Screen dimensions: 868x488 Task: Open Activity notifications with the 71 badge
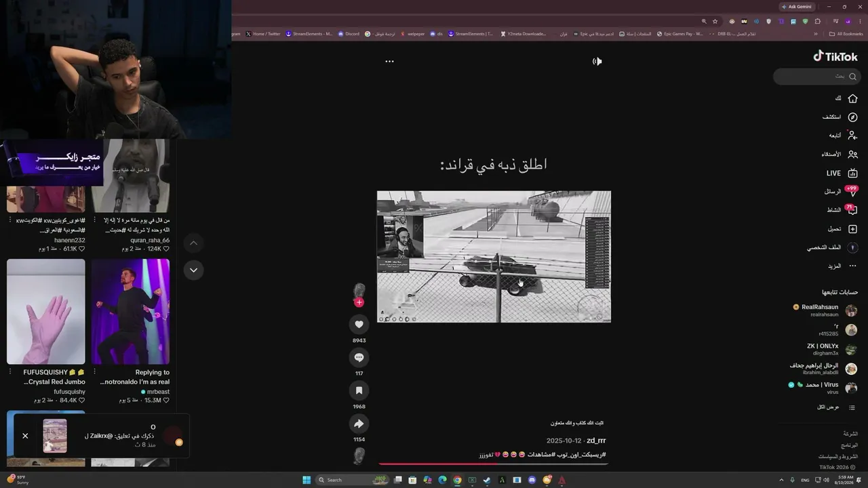pos(852,210)
